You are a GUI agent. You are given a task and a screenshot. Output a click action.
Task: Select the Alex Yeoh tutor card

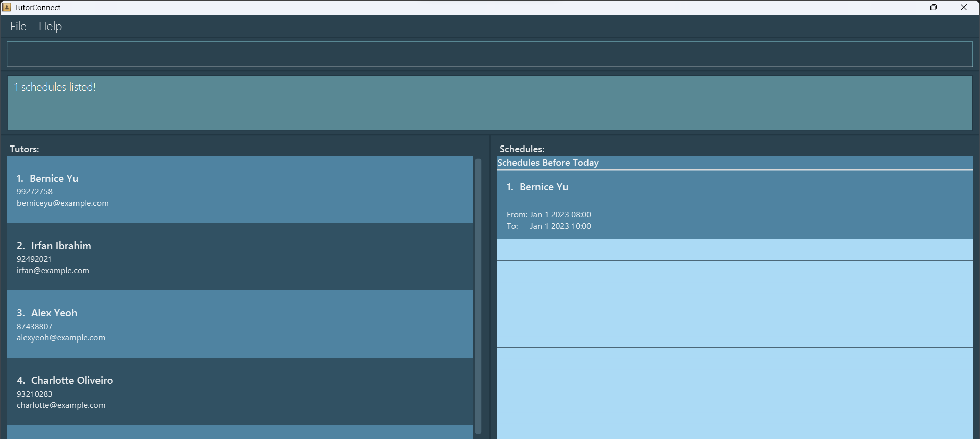[x=240, y=324]
